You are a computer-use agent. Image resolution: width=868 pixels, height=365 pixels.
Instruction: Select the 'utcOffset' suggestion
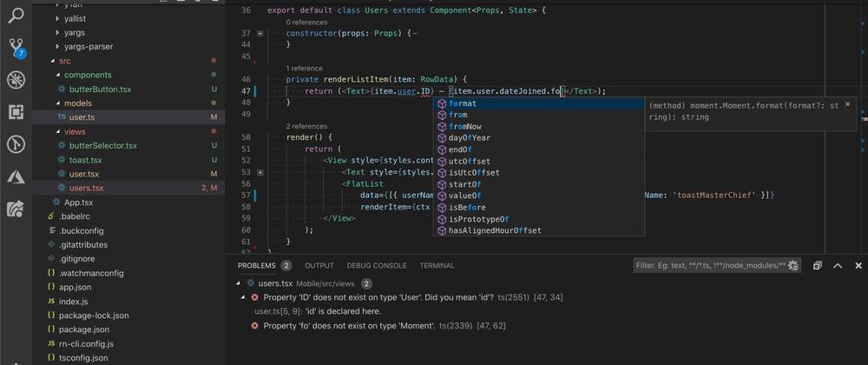point(538,161)
